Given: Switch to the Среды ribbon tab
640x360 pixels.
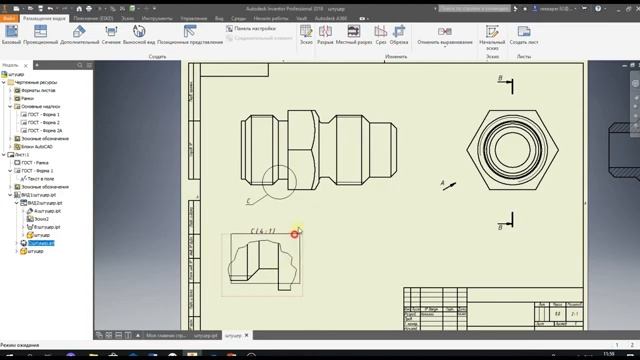Looking at the screenshot, I should (x=238, y=18).
